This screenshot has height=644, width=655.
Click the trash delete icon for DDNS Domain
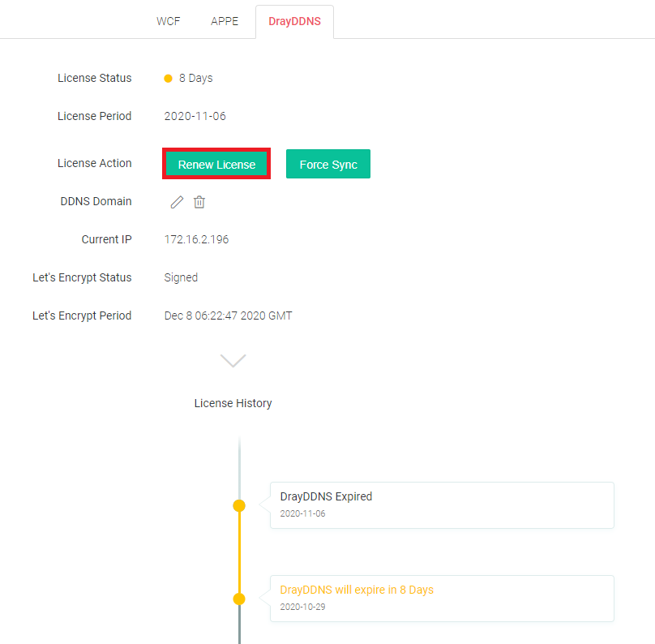(x=199, y=202)
